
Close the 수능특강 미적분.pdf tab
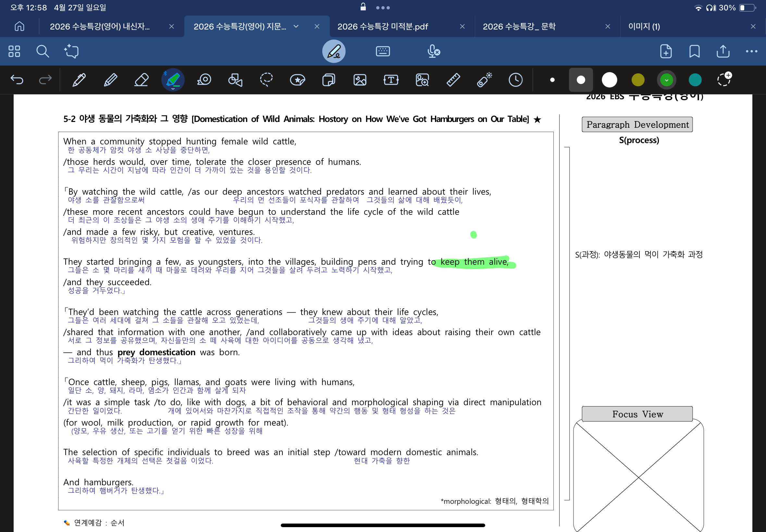(462, 26)
